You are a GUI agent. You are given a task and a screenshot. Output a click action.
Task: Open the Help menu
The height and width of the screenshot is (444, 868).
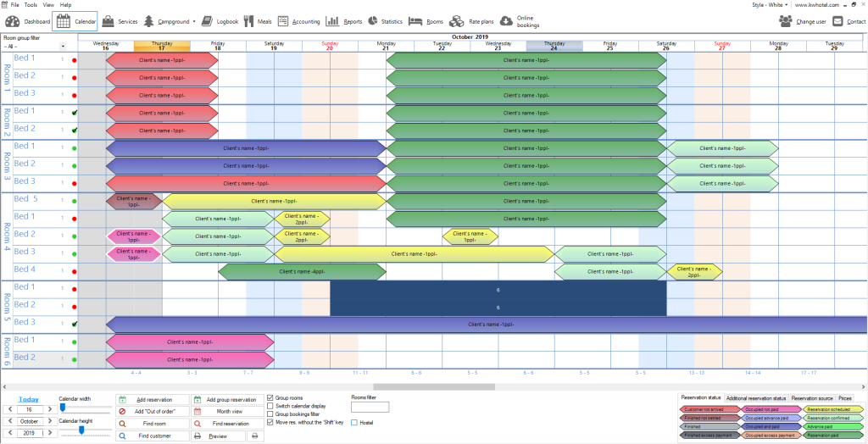click(66, 4)
